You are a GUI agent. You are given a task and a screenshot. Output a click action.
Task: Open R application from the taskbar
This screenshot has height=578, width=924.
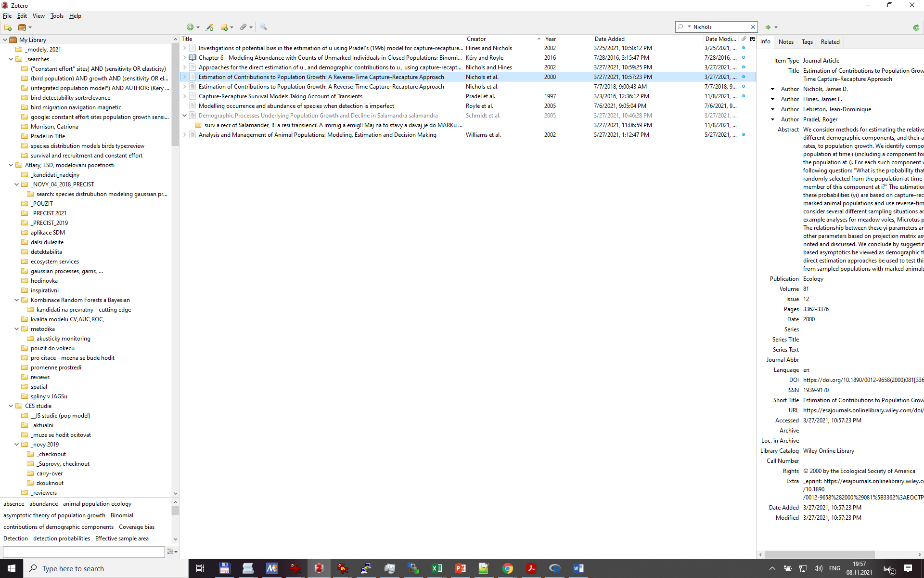click(x=555, y=568)
